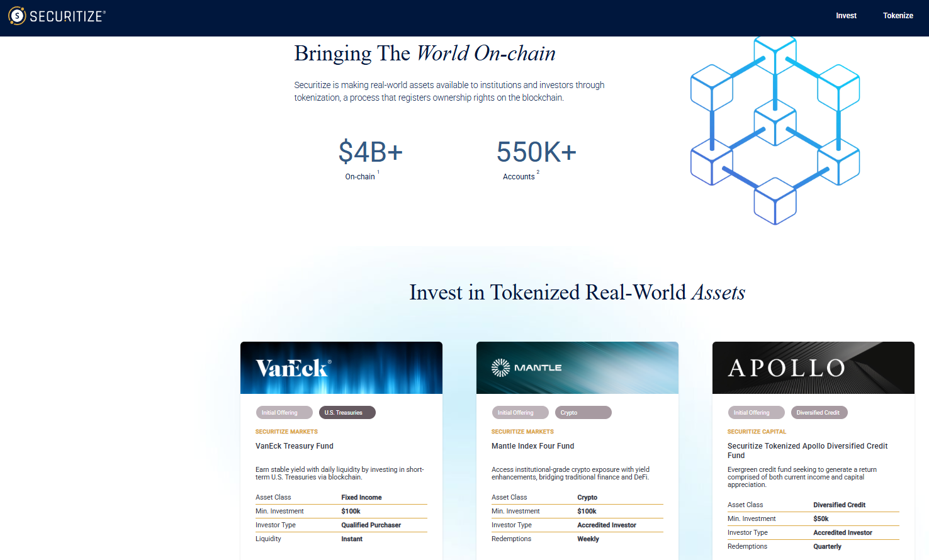The image size is (929, 560).
Task: Click the Bringing The World On-chain heading
Action: 425,53
